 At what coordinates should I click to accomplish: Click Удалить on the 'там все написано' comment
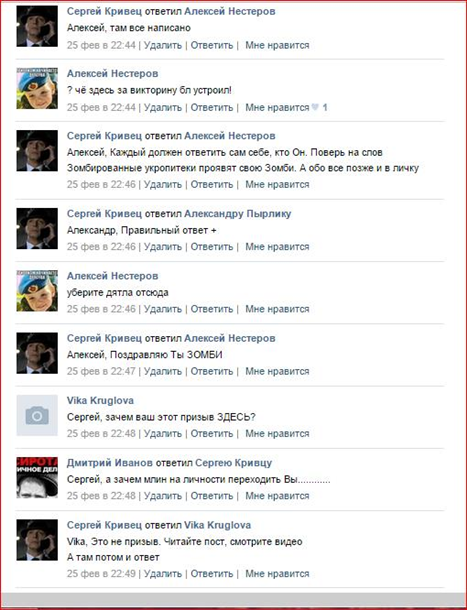(163, 45)
